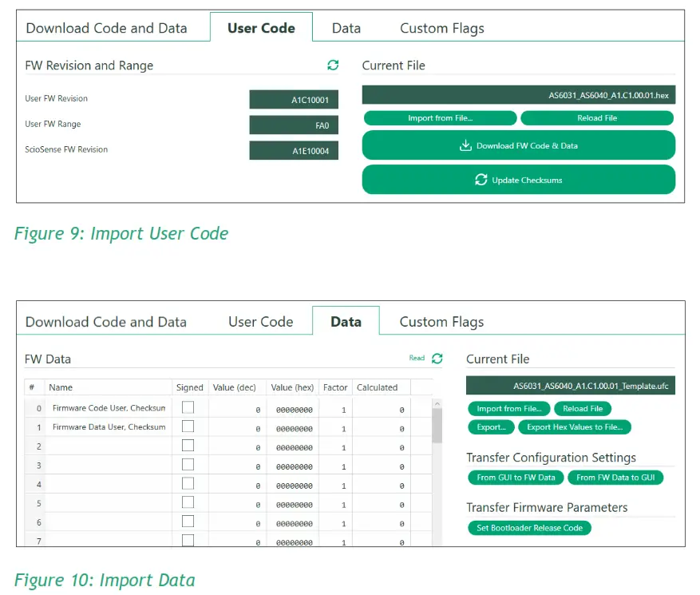This screenshot has width=700, height=595.
Task: Enable Signed checkbox for Firmware Data User row
Action: tap(188, 426)
